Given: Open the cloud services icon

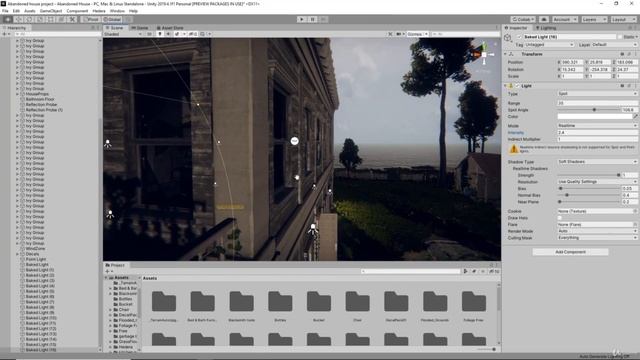Looking at the screenshot, I should (x=544, y=19).
